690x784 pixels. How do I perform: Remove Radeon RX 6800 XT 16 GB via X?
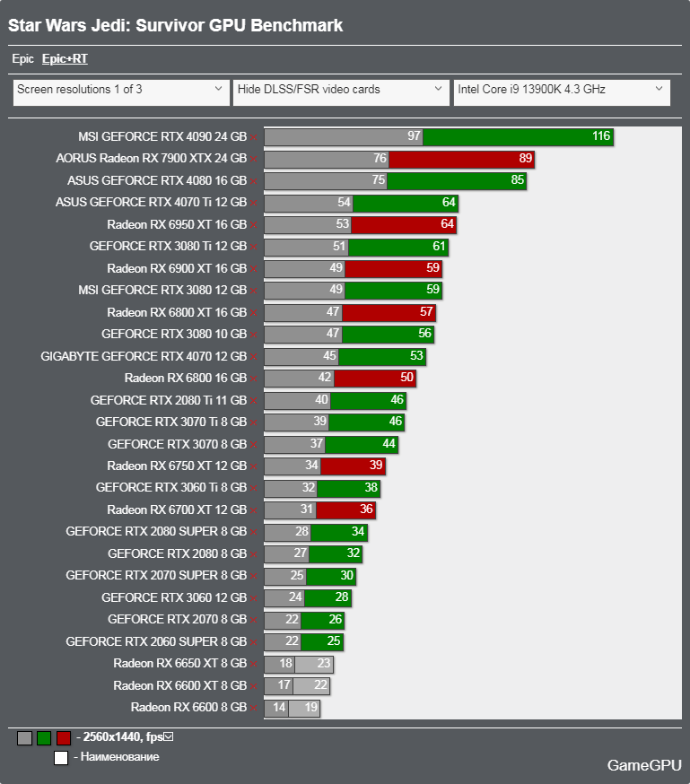pyautogui.click(x=254, y=313)
